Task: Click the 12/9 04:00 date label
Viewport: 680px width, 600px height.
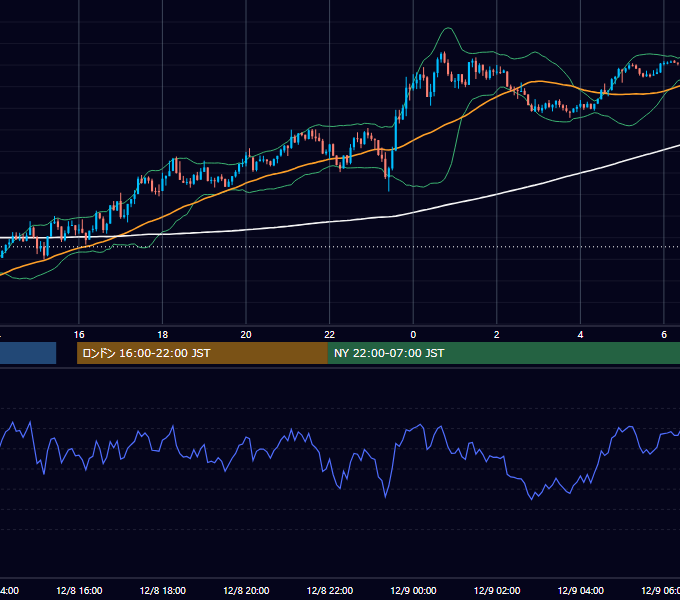Action: point(580,591)
